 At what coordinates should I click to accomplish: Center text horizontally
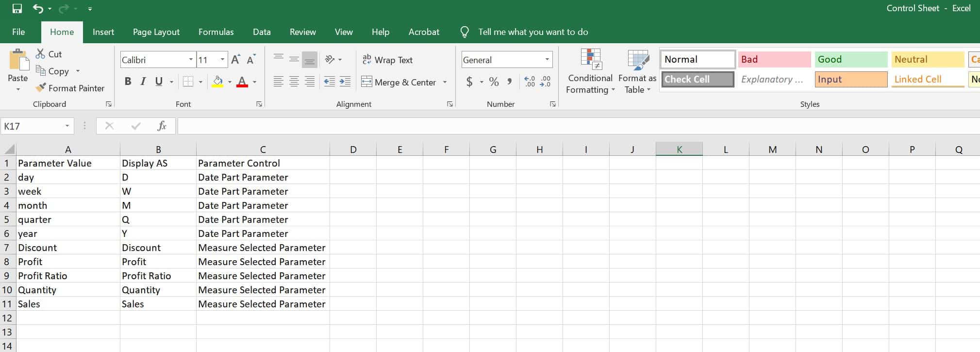tap(294, 82)
